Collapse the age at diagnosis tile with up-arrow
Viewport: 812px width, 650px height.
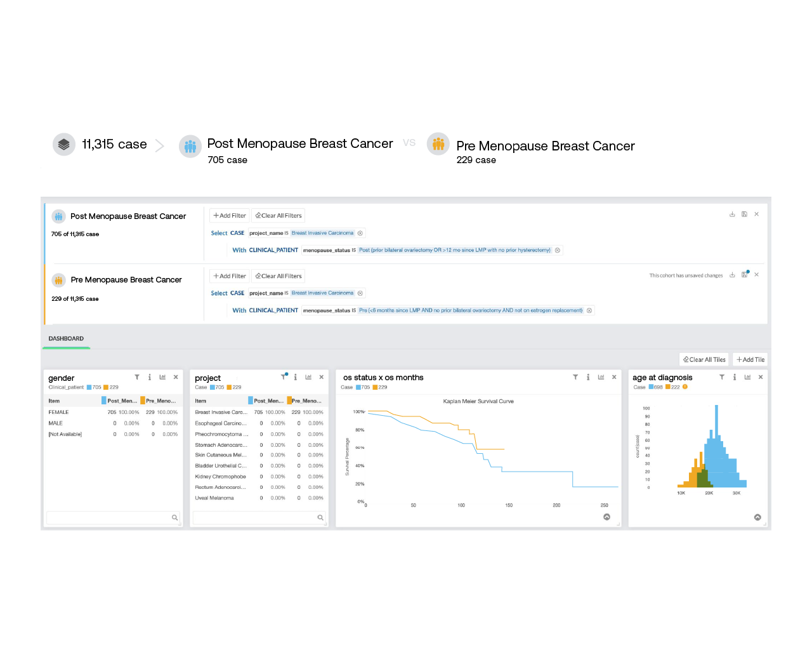click(x=757, y=517)
